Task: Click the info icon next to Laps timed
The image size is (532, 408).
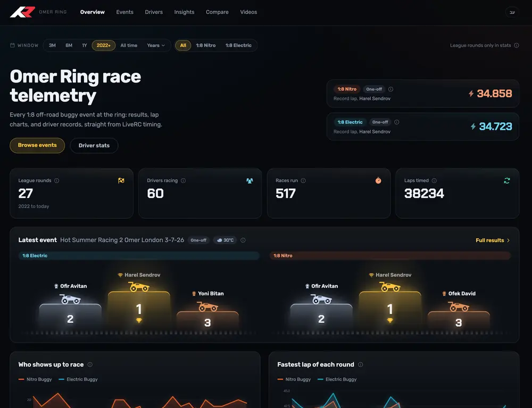Action: pos(434,180)
